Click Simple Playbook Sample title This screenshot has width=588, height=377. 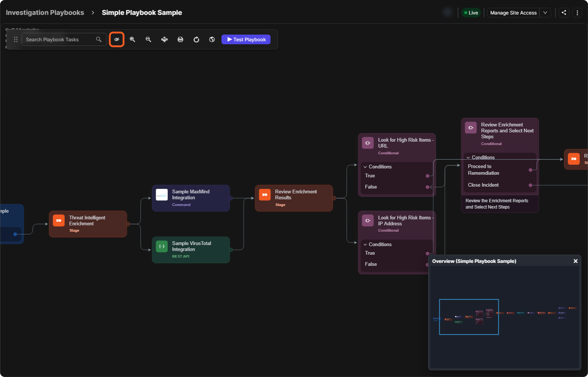pos(142,13)
